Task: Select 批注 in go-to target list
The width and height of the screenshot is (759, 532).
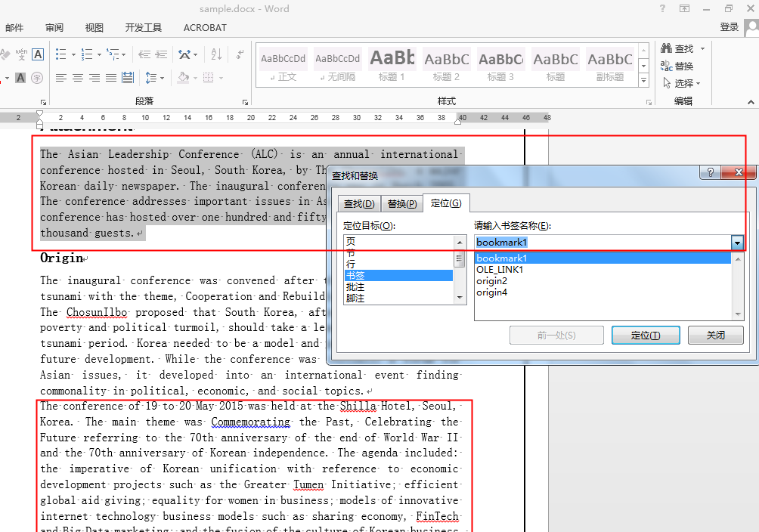Action: pos(398,287)
